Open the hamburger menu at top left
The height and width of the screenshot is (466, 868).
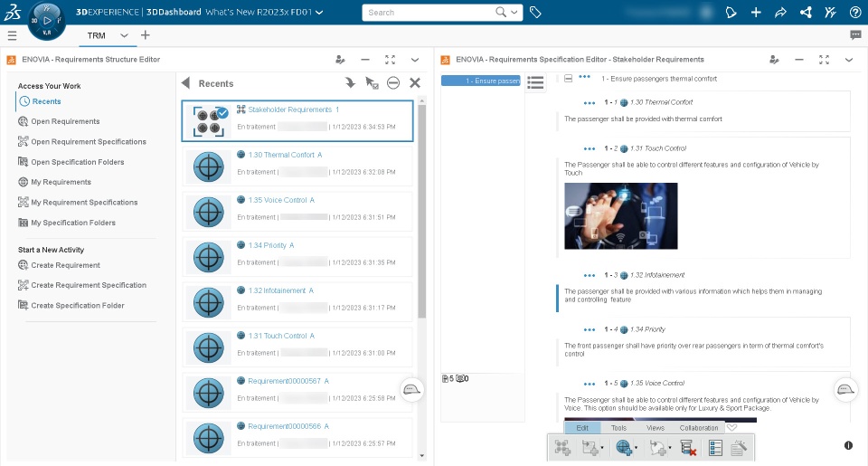pyautogui.click(x=12, y=35)
